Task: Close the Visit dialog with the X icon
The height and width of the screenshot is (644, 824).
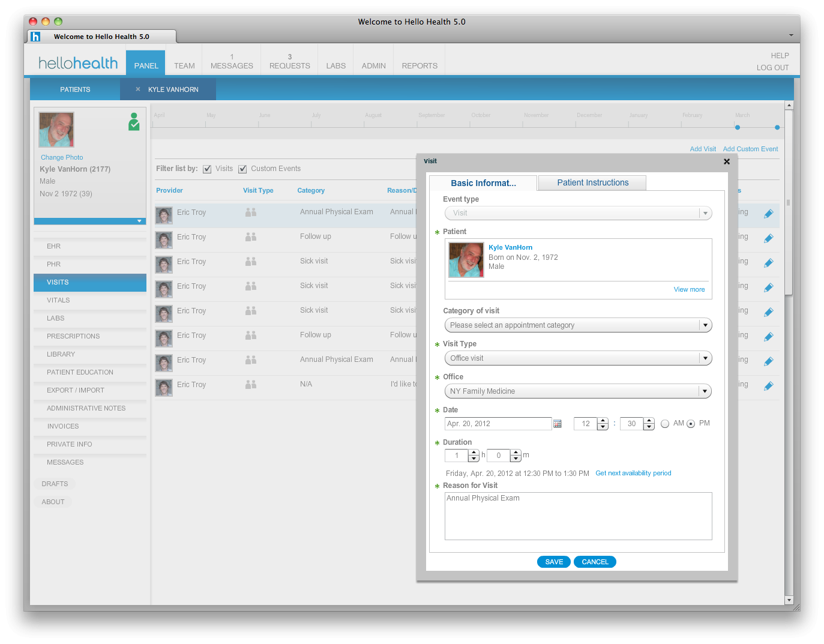Action: coord(727,161)
